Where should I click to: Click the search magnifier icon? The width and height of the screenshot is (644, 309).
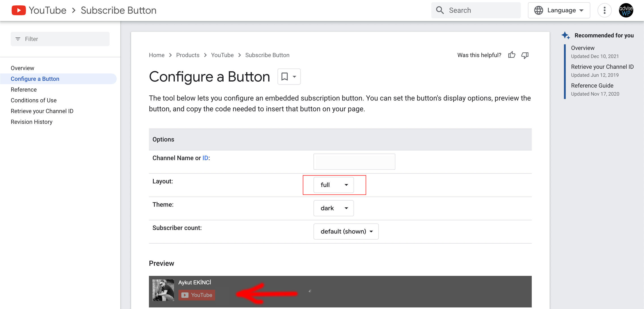pyautogui.click(x=440, y=10)
